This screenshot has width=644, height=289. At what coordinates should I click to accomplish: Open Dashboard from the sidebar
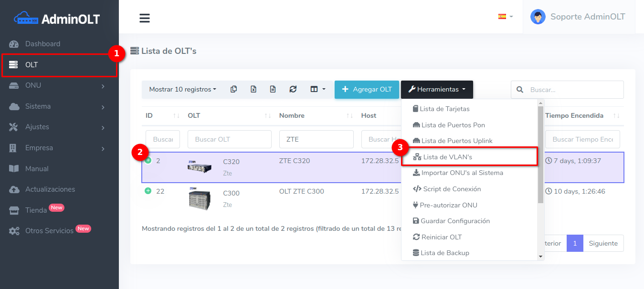click(42, 44)
